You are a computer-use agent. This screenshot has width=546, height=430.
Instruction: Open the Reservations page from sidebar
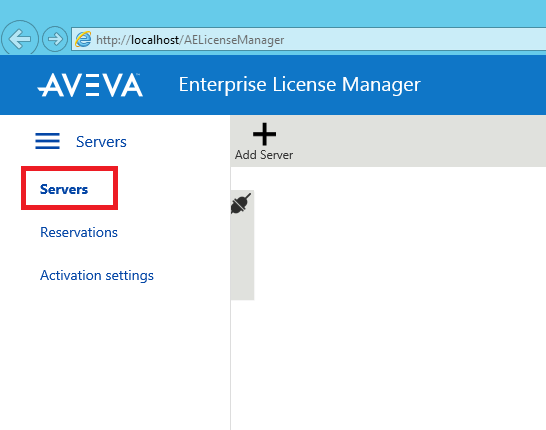click(x=79, y=232)
